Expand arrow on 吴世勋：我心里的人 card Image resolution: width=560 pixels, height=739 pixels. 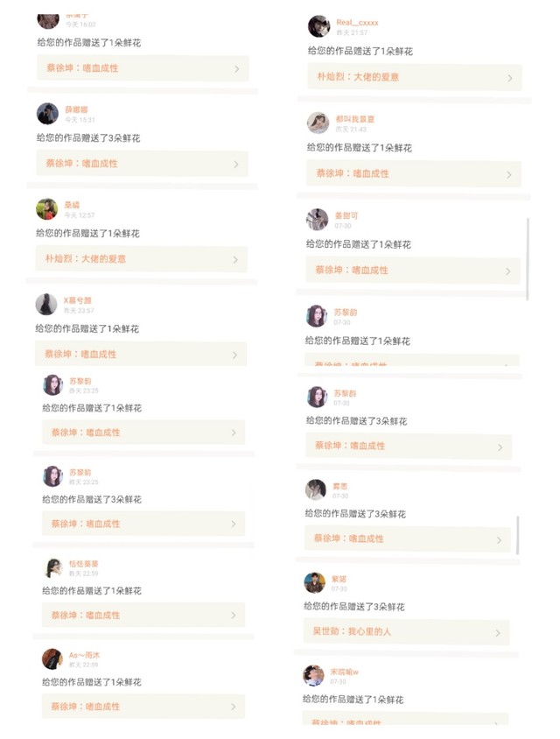497,633
